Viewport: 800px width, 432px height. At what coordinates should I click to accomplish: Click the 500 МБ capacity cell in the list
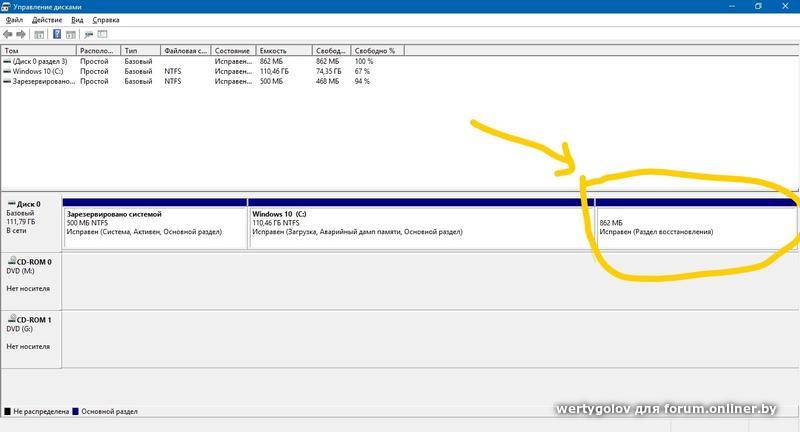271,81
